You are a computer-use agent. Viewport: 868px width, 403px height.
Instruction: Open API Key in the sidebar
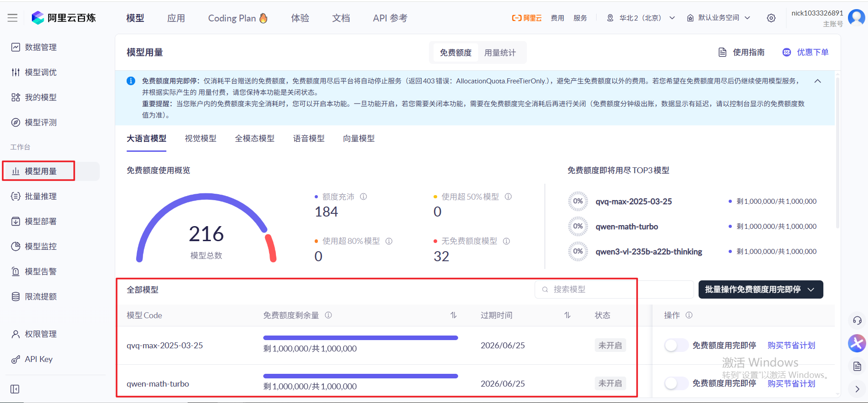32,359
